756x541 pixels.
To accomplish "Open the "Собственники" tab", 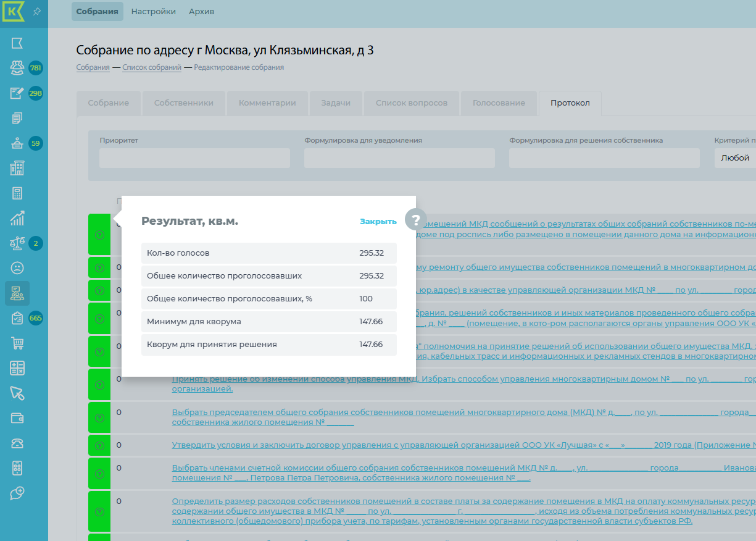I will coord(184,103).
